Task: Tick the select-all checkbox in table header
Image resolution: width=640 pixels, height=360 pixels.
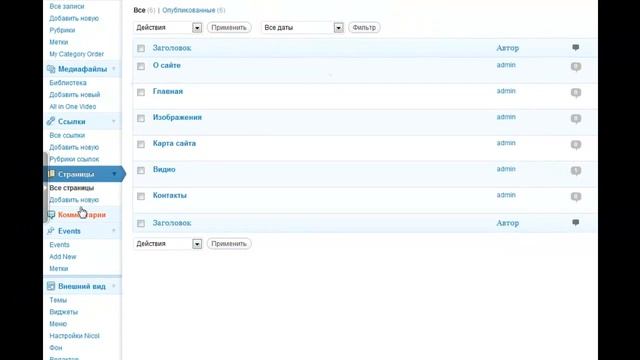Action: click(141, 49)
